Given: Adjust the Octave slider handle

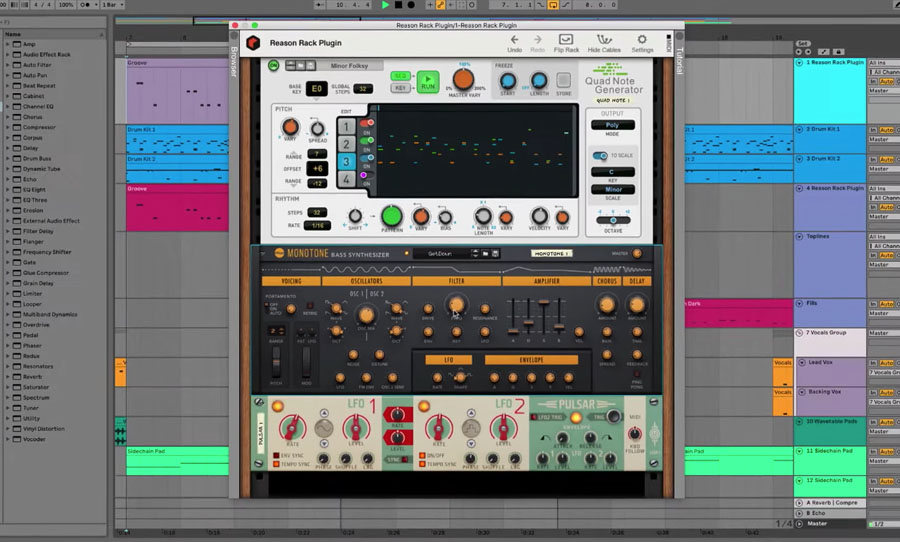Looking at the screenshot, I should (613, 220).
